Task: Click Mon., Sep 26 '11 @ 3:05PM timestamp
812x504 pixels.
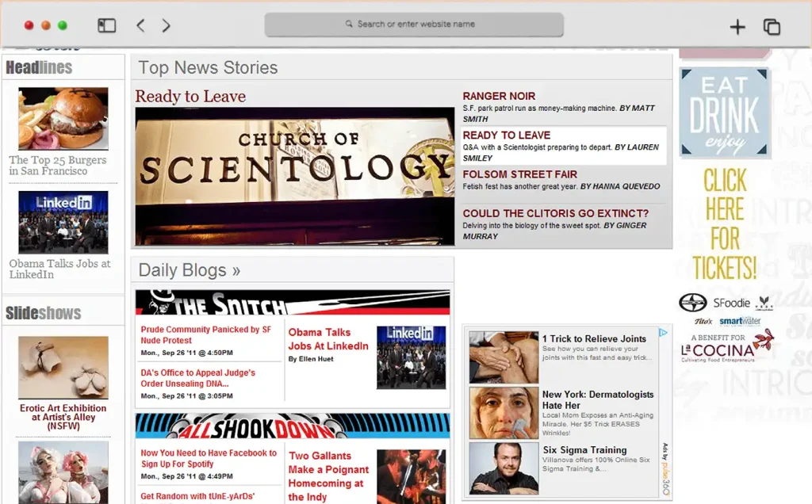Action: [186, 396]
